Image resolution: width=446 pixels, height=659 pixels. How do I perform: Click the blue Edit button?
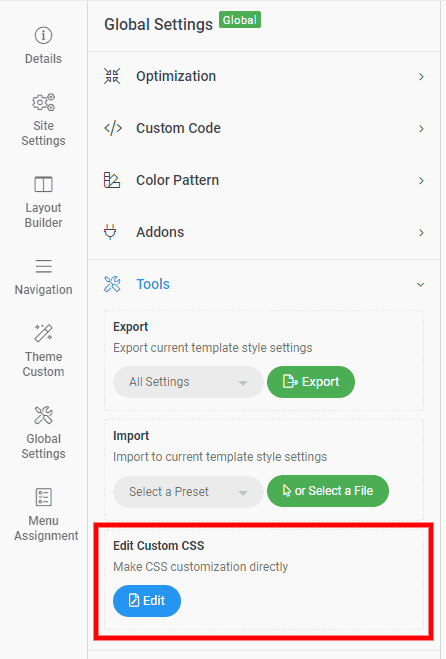click(x=147, y=601)
